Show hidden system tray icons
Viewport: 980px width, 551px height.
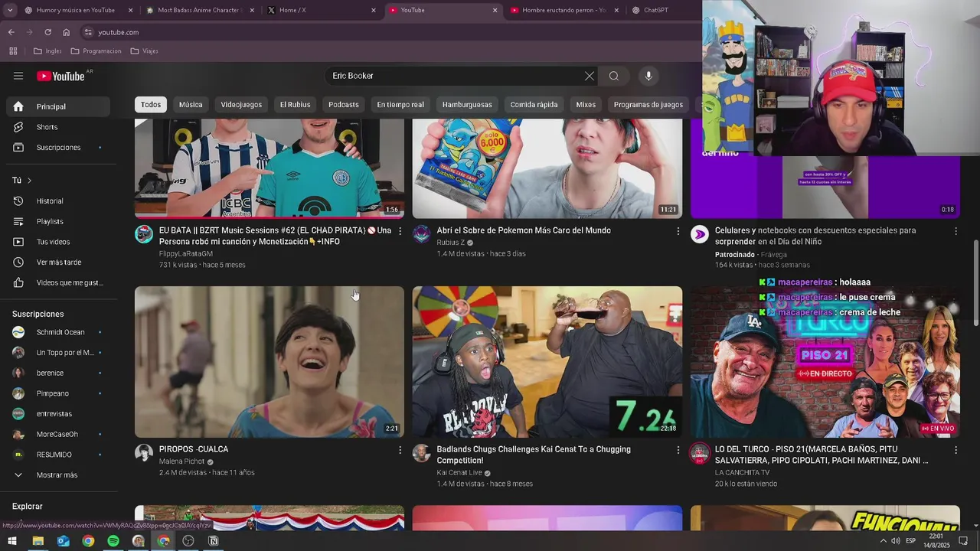click(882, 541)
